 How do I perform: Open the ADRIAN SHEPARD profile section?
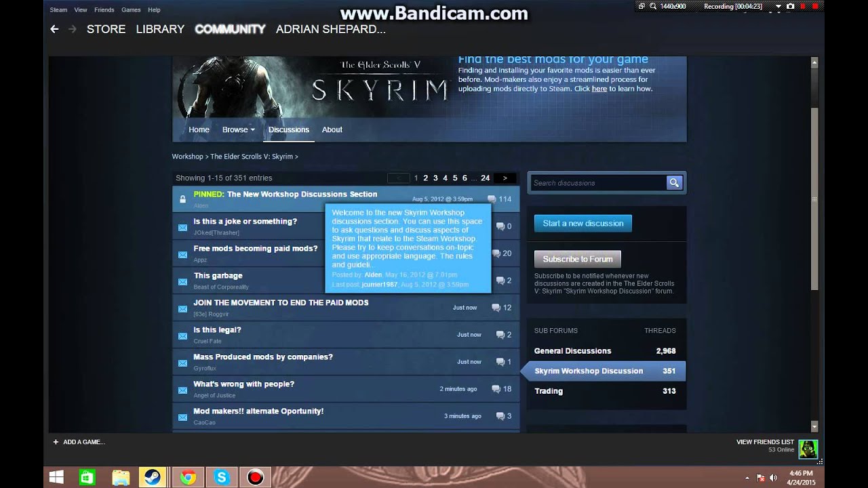[x=331, y=29]
